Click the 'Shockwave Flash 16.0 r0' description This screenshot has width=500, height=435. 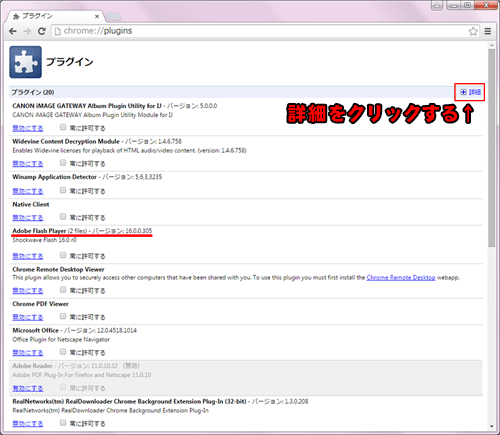[x=44, y=240]
